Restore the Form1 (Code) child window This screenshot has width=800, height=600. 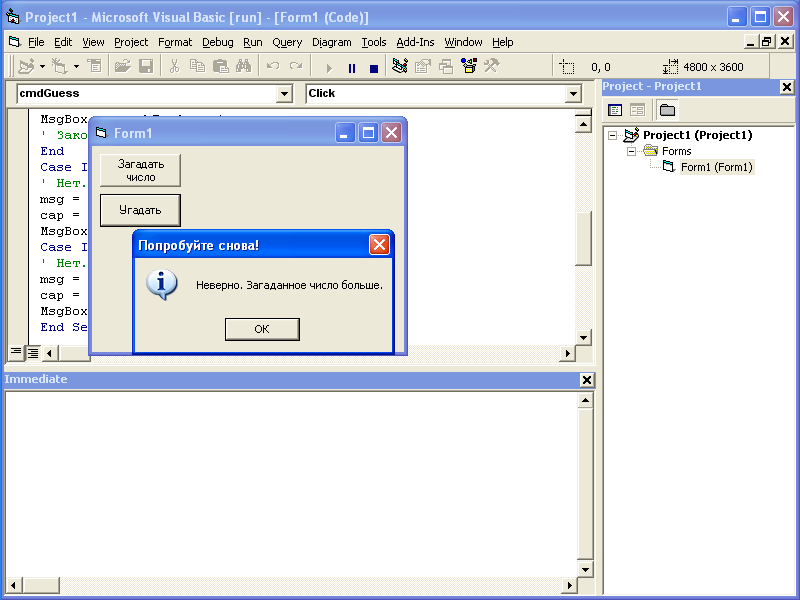click(x=766, y=42)
